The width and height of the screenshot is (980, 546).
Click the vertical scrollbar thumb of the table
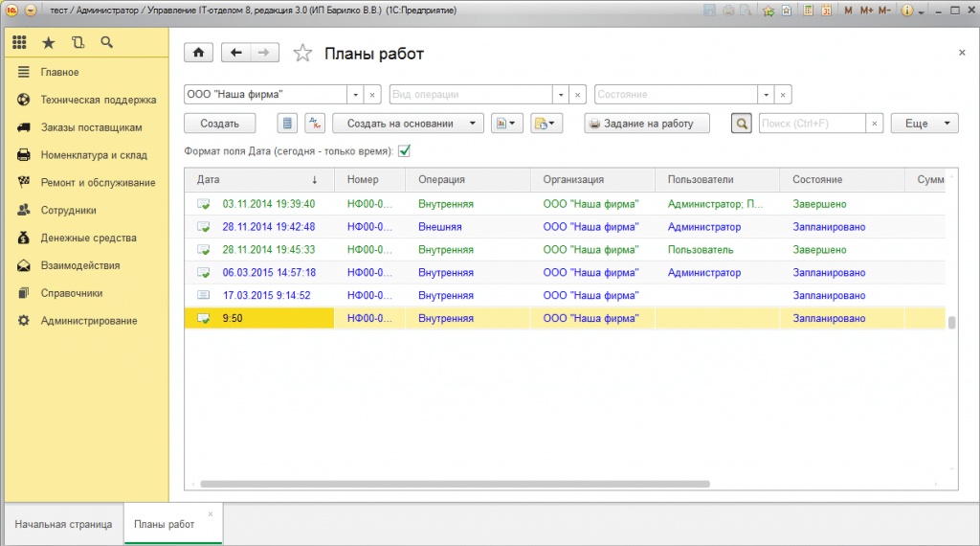[x=952, y=323]
